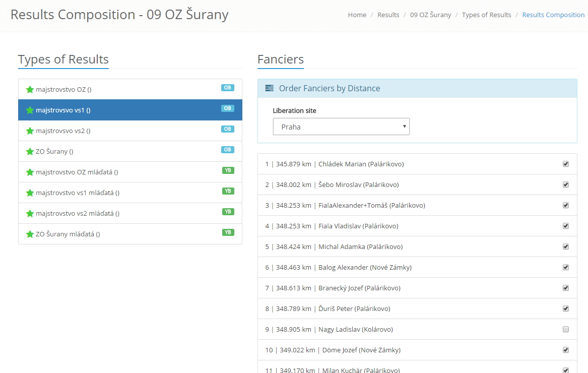Enable the Nagy Ladislav checkbox
Screen dimensions: 588x373
tap(565, 329)
